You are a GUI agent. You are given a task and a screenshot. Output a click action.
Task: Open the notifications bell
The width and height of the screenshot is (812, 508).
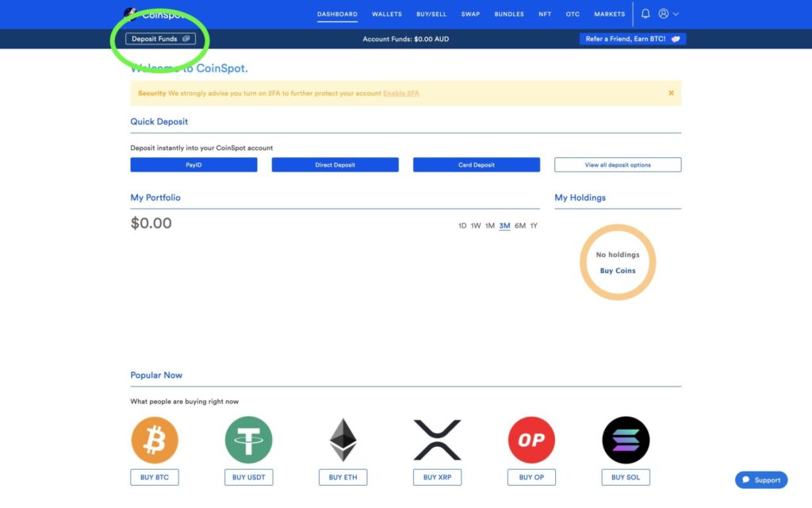(645, 14)
